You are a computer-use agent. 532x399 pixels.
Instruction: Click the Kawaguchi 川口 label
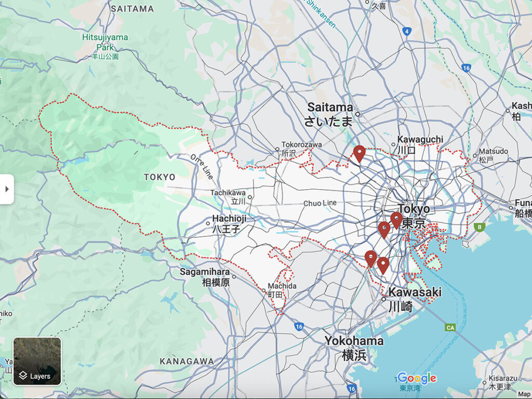pos(420,144)
